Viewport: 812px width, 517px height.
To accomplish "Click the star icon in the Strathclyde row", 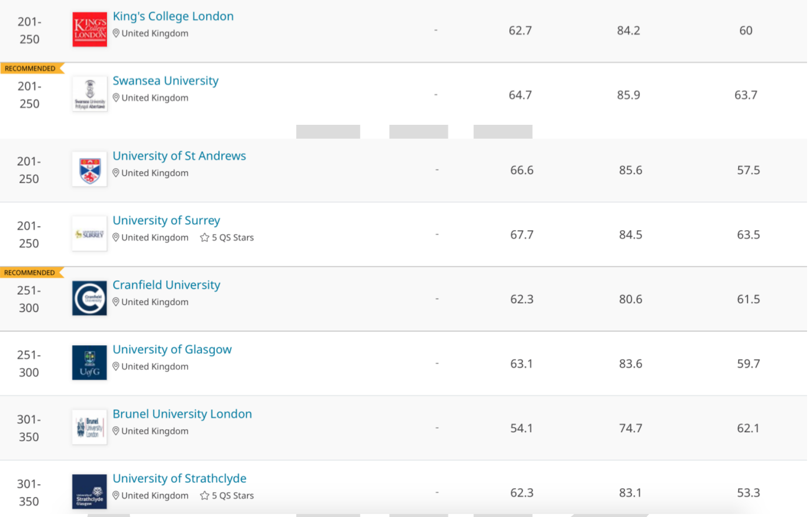I will click(204, 496).
